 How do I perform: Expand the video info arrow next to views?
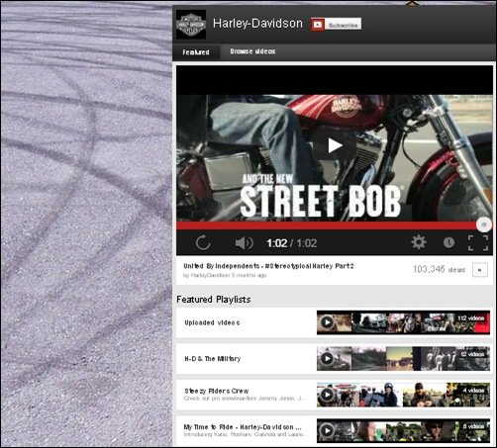(x=480, y=270)
